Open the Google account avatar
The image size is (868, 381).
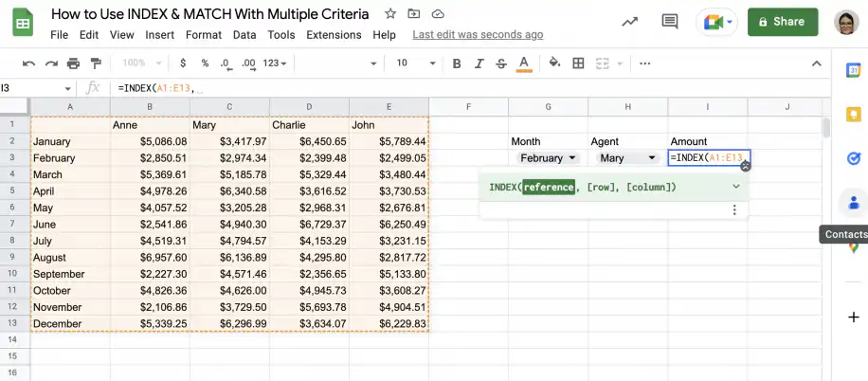tap(846, 22)
